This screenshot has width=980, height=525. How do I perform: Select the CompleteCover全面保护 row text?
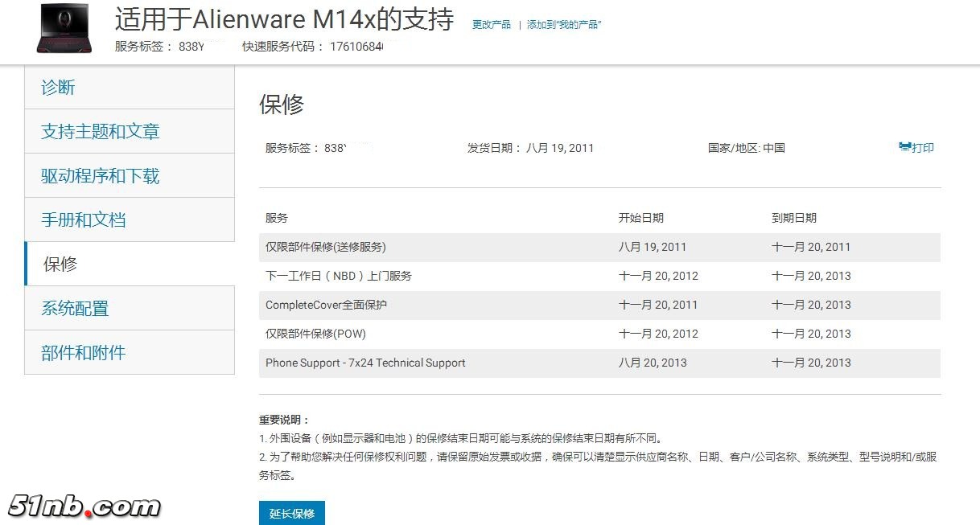click(327, 305)
